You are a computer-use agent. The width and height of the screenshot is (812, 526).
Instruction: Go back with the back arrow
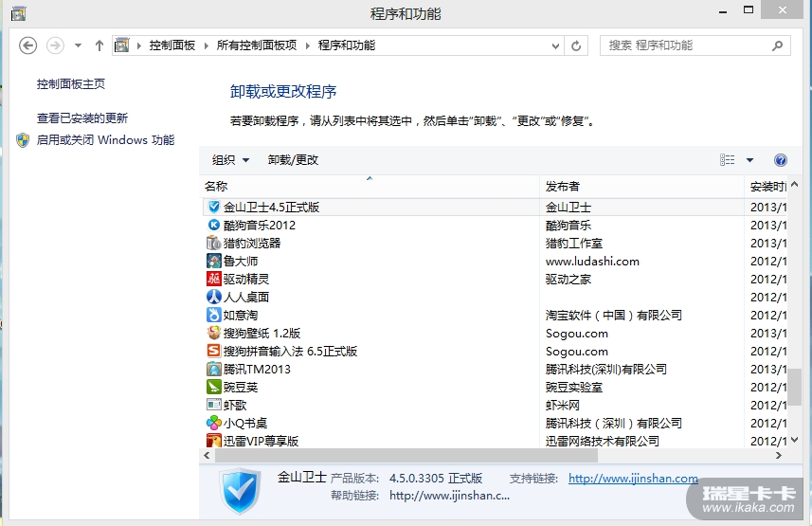tap(28, 45)
